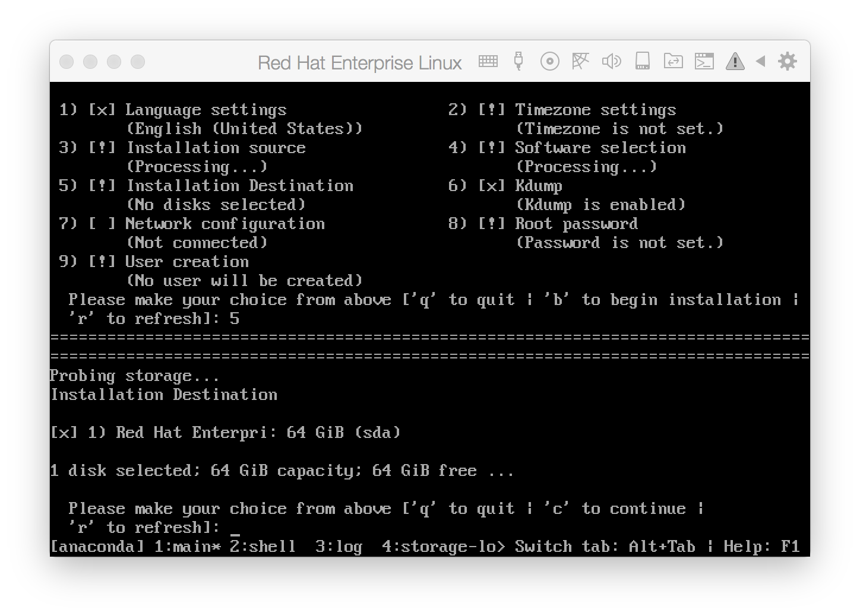Open the shared folders icon
The width and height of the screenshot is (860, 616).
(x=673, y=61)
